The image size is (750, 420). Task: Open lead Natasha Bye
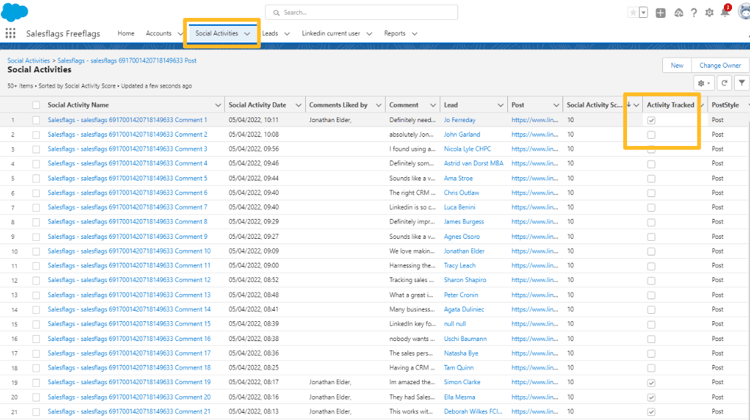[461, 354]
